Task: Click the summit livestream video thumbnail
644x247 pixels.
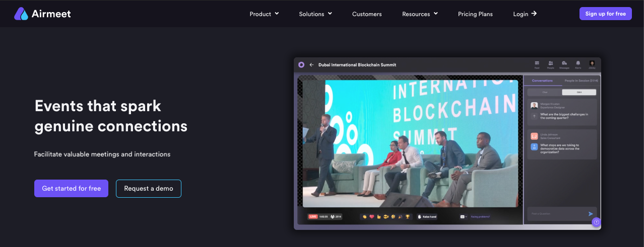Action: (410, 143)
